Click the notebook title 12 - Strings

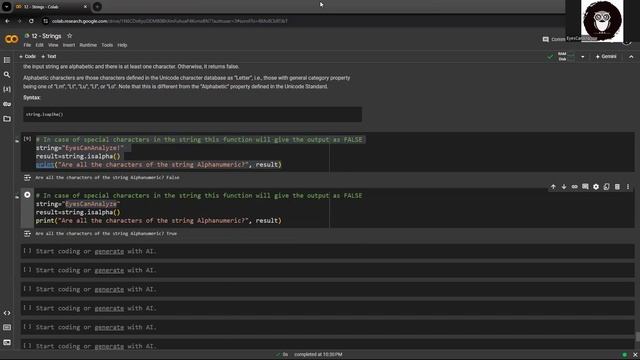[x=47, y=36]
